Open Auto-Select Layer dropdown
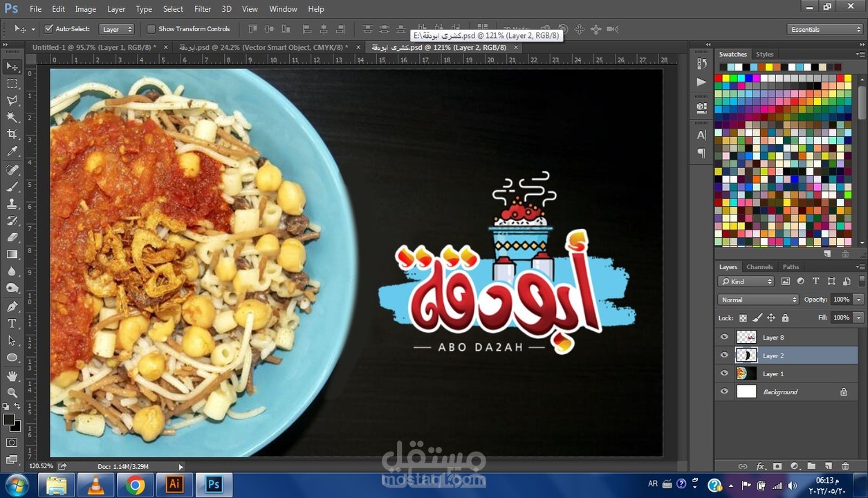Image resolution: width=868 pixels, height=498 pixels. (117, 29)
